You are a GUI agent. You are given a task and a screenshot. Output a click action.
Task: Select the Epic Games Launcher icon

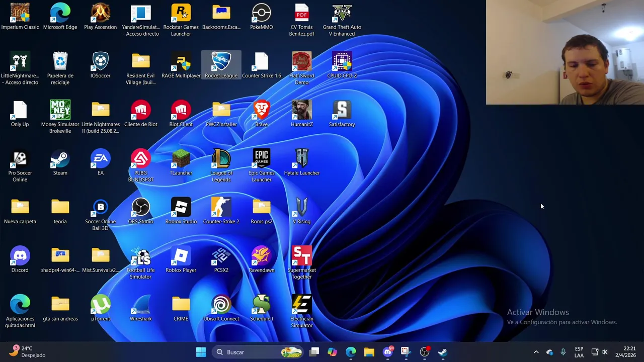[262, 165]
